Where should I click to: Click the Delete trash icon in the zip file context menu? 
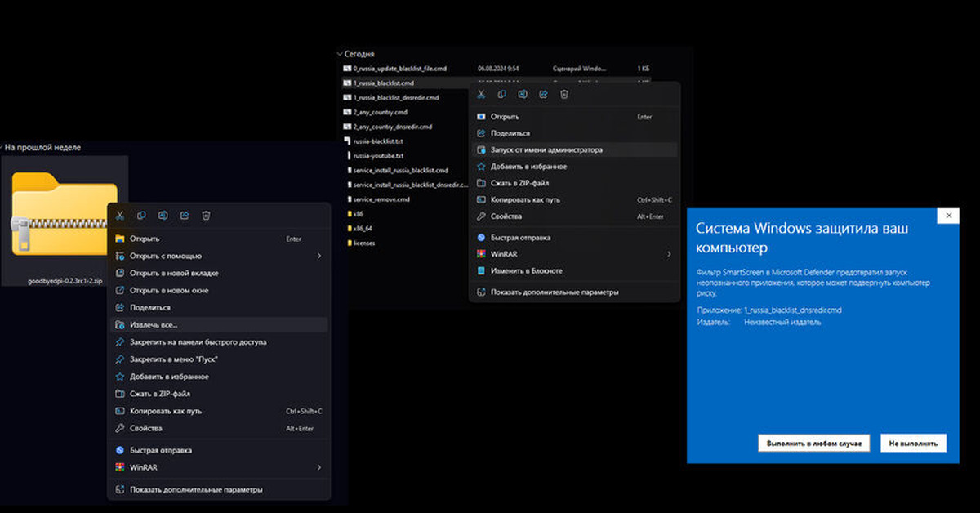click(206, 215)
